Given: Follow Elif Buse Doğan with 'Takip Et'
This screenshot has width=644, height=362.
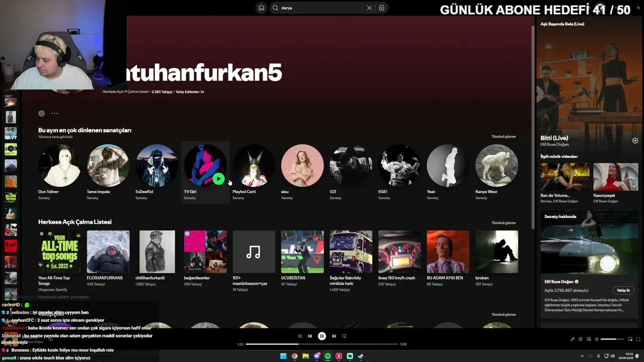Looking at the screenshot, I should pos(623,291).
